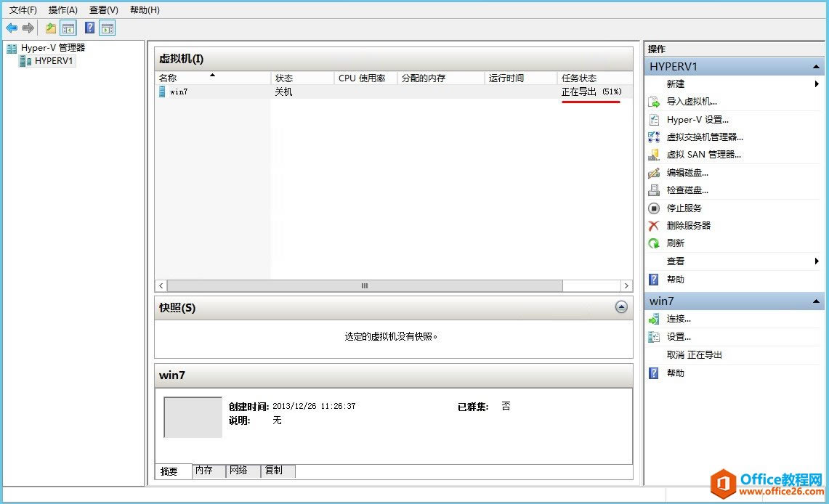Toggle the console tree pane toolbar icon
The width and height of the screenshot is (829, 504).
[x=68, y=28]
